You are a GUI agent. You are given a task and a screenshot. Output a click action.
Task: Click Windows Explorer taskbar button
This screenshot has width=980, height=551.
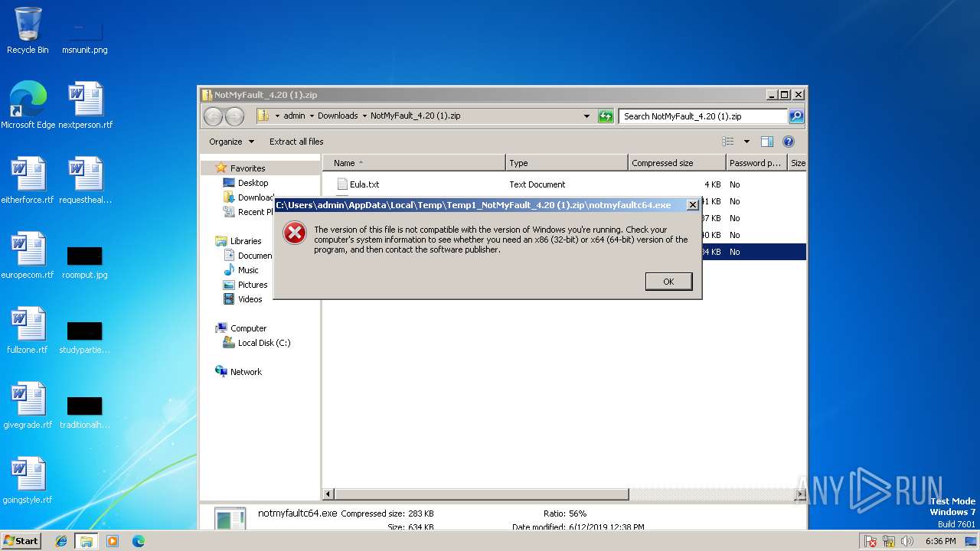tap(86, 541)
